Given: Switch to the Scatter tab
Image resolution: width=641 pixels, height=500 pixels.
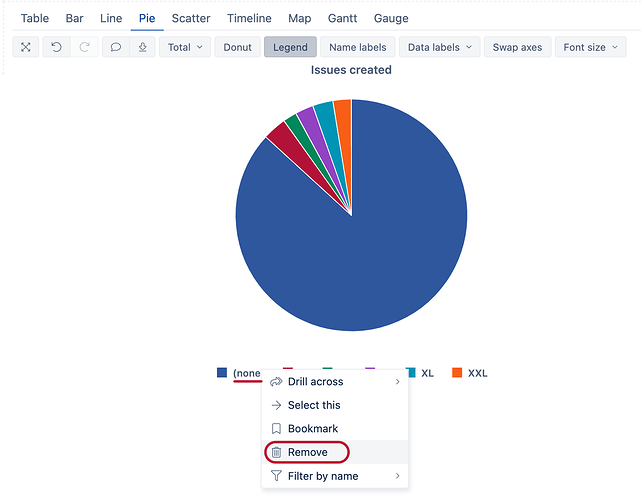Looking at the screenshot, I should (191, 18).
